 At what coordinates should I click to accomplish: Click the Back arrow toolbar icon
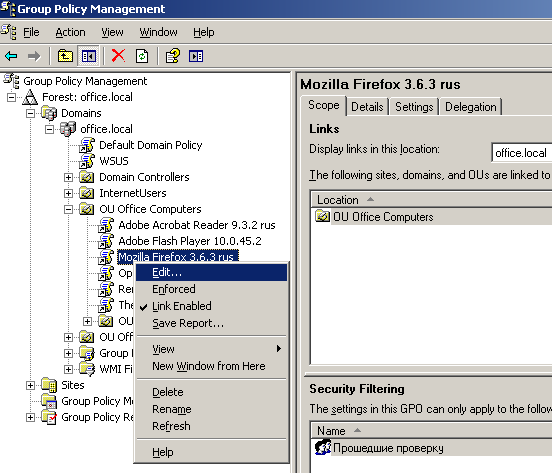11,56
